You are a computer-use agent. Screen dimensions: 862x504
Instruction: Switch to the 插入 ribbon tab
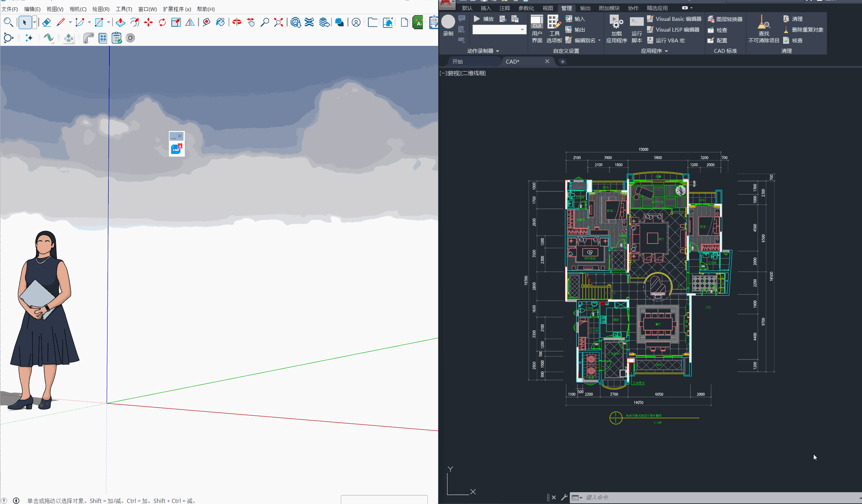(x=486, y=8)
